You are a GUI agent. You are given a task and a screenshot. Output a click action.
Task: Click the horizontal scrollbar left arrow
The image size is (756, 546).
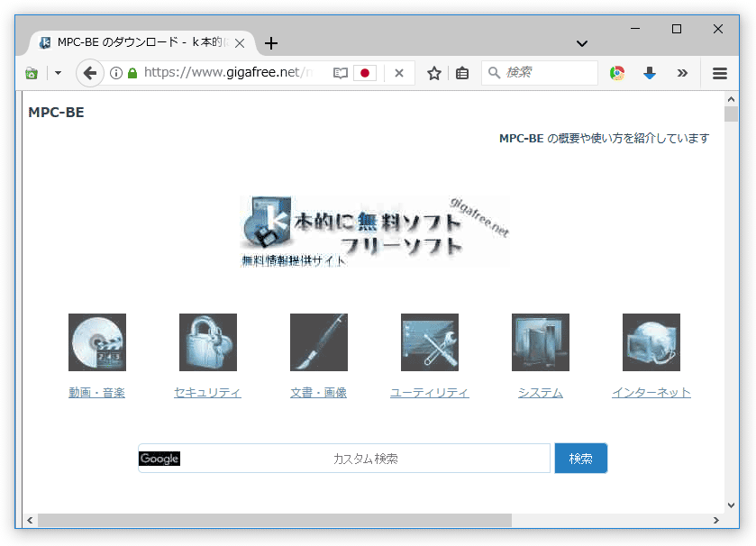click(30, 520)
